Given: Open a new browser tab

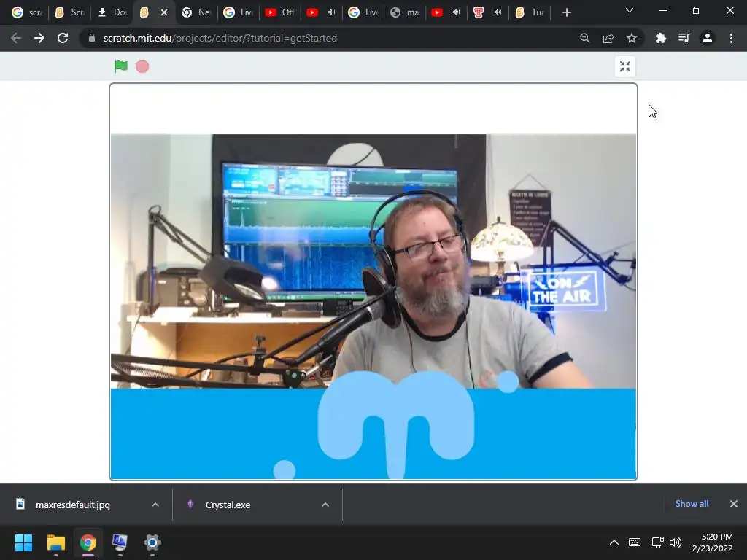Looking at the screenshot, I should pos(566,12).
